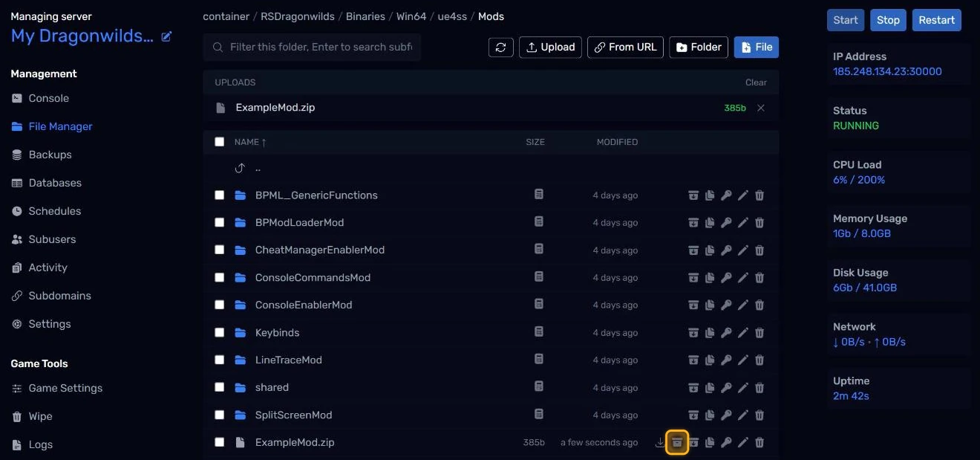The width and height of the screenshot is (980, 460).
Task: Click the Upload button
Action: pyautogui.click(x=550, y=47)
